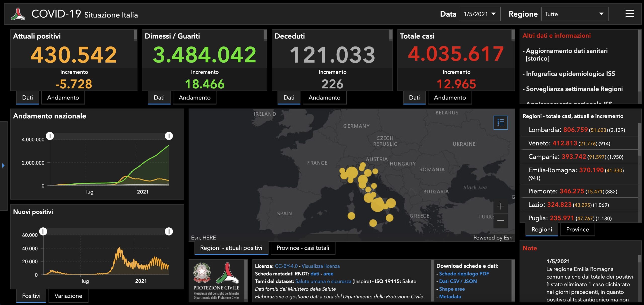
Task: Click left range handle of Andamento nazionale chart
Action: [x=50, y=136]
